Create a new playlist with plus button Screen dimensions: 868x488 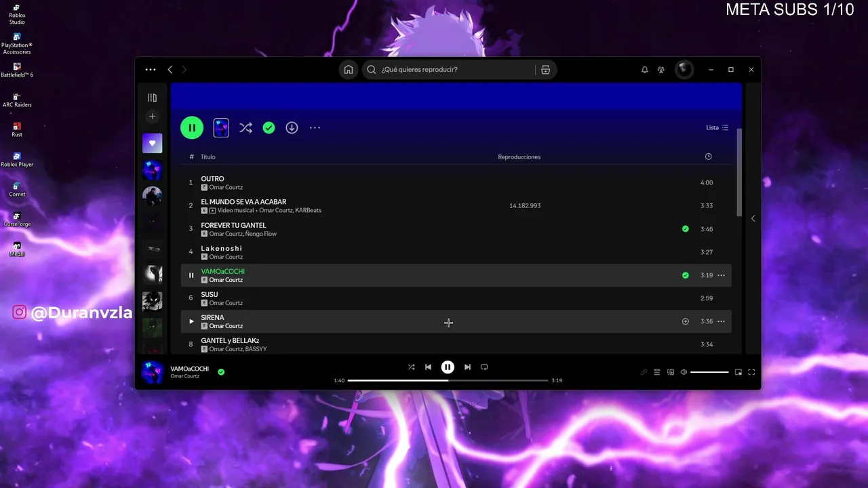(x=152, y=117)
